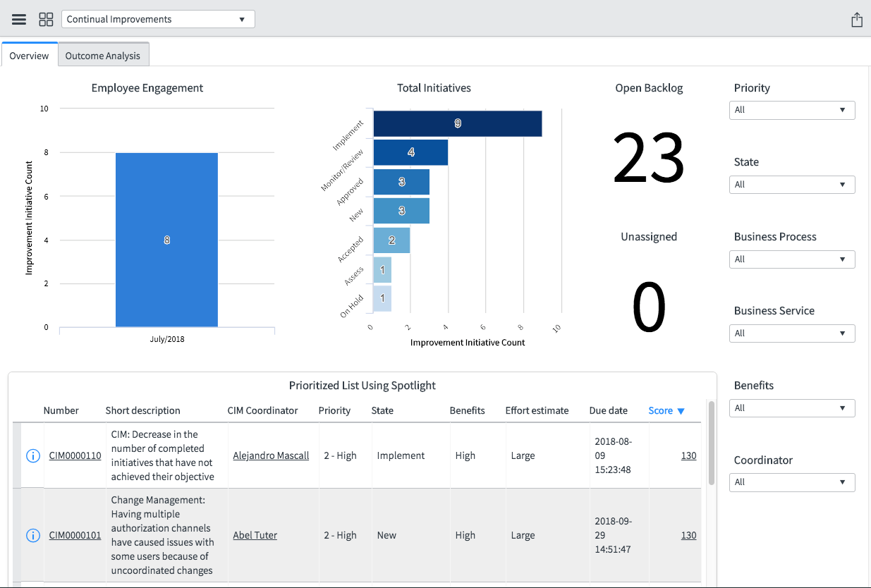Open the Priority filter dropdown
This screenshot has height=588, width=871.
coord(792,110)
